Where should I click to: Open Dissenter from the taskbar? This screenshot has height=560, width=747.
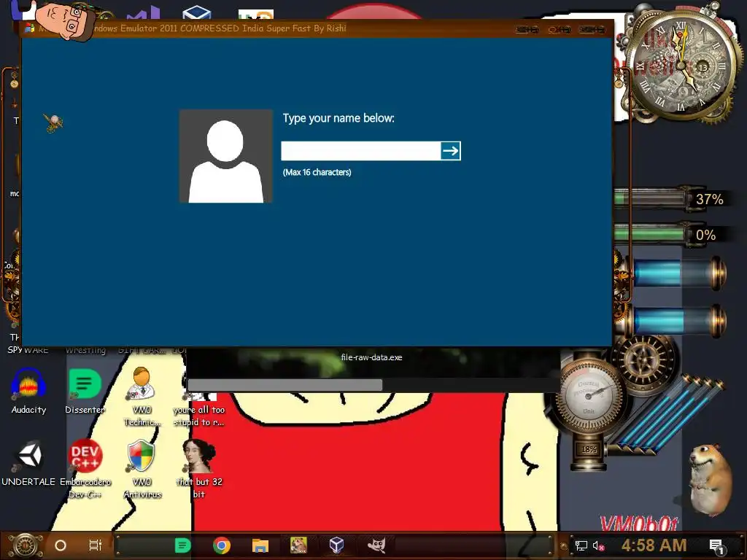[183, 545]
